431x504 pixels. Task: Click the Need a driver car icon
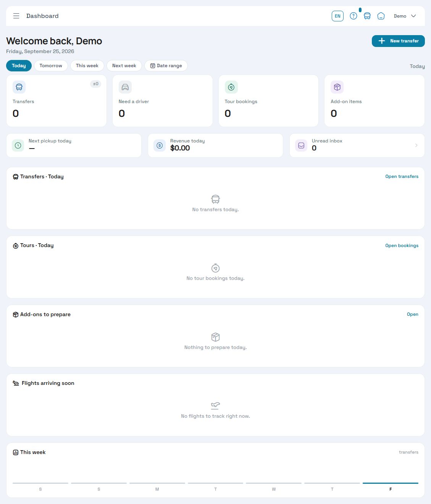[x=125, y=87]
